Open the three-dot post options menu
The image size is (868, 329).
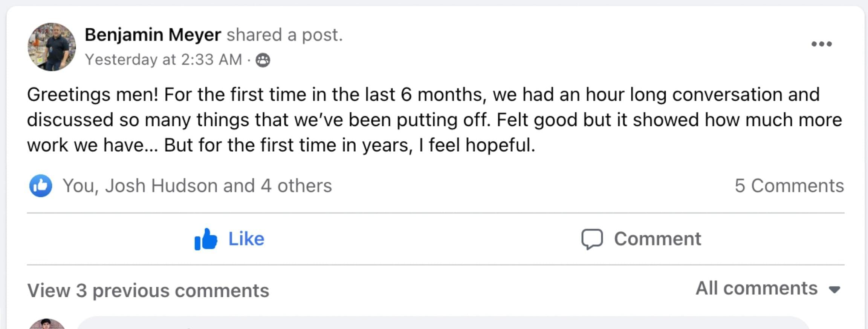(821, 44)
